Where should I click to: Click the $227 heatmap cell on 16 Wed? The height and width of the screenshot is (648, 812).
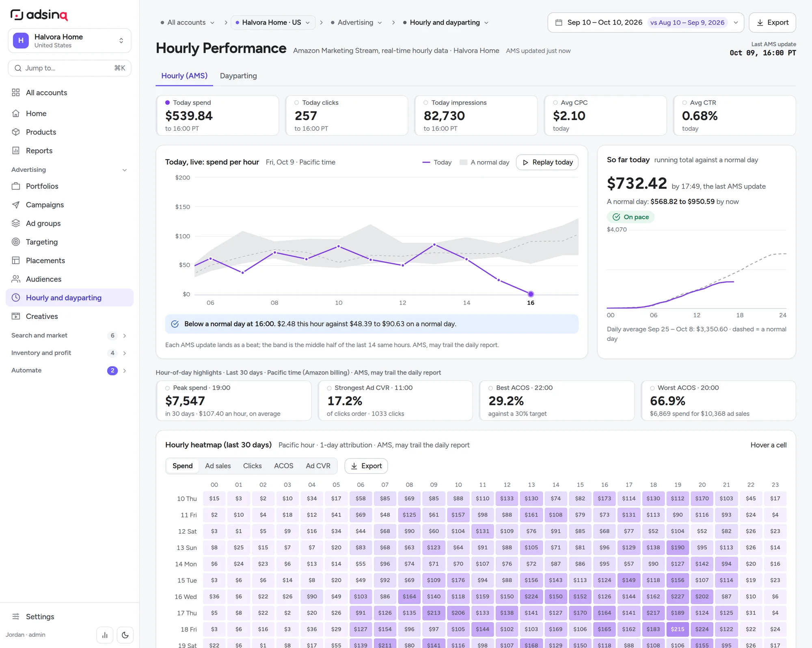click(678, 596)
